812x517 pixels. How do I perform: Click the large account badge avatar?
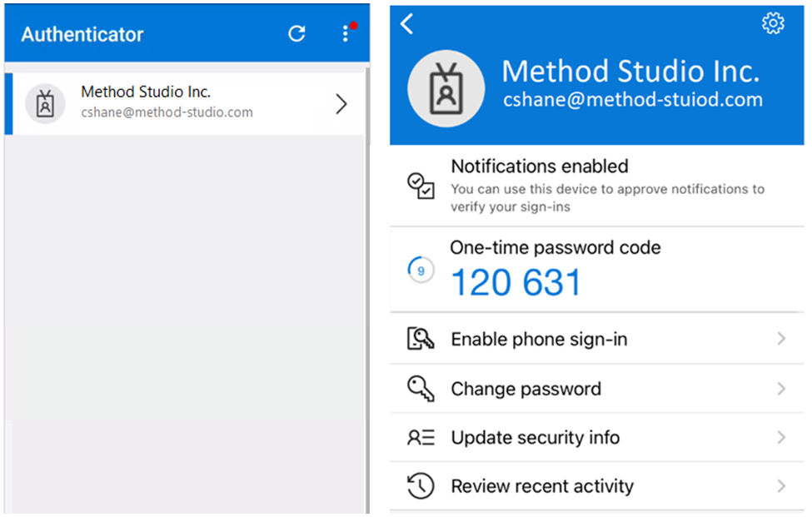click(446, 88)
